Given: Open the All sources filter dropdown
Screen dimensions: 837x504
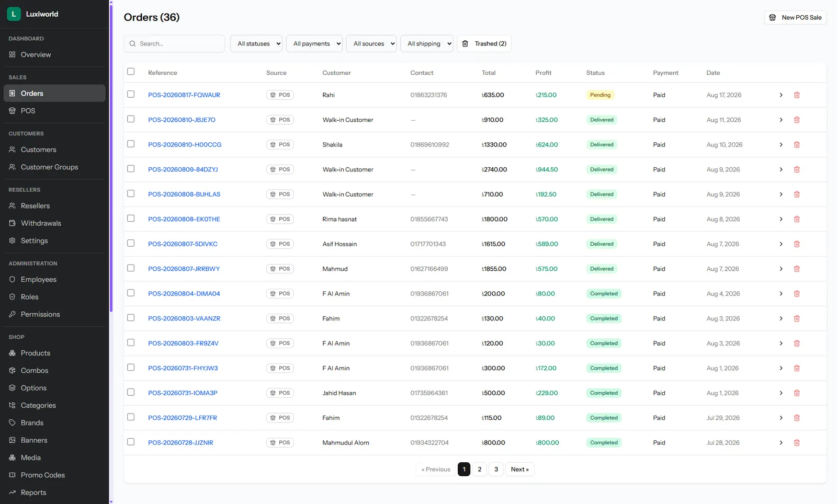Looking at the screenshot, I should pyautogui.click(x=371, y=44).
